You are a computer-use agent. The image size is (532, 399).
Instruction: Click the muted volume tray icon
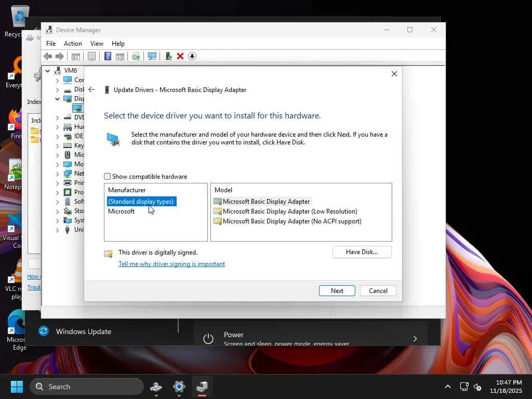pos(477,387)
